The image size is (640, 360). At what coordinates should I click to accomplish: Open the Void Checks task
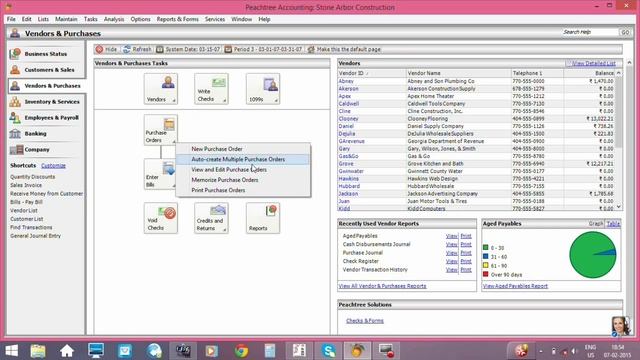(160, 218)
